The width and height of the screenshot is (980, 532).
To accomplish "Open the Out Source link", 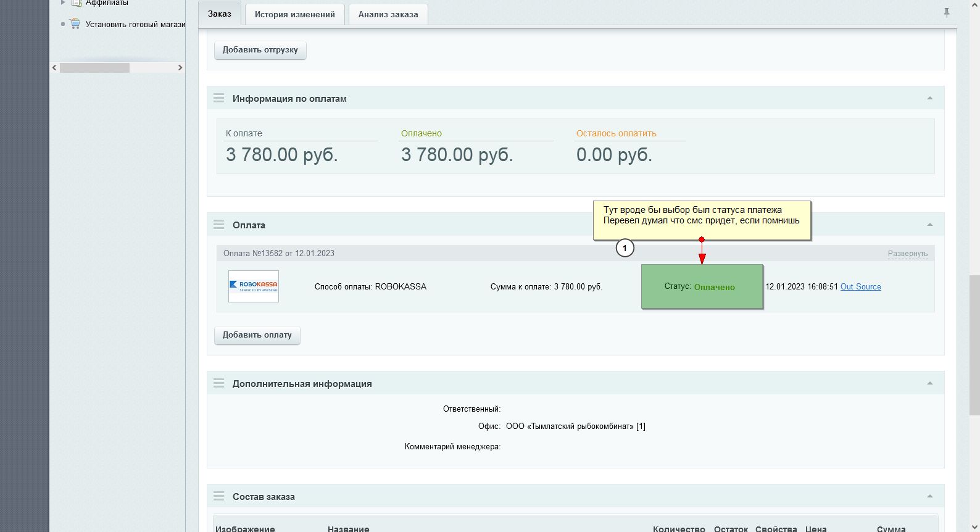I will [x=860, y=287].
